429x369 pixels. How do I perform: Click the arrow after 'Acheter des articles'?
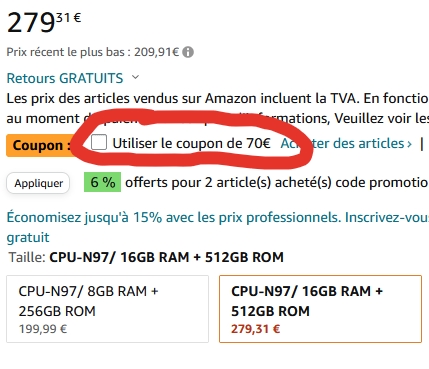[x=409, y=144]
